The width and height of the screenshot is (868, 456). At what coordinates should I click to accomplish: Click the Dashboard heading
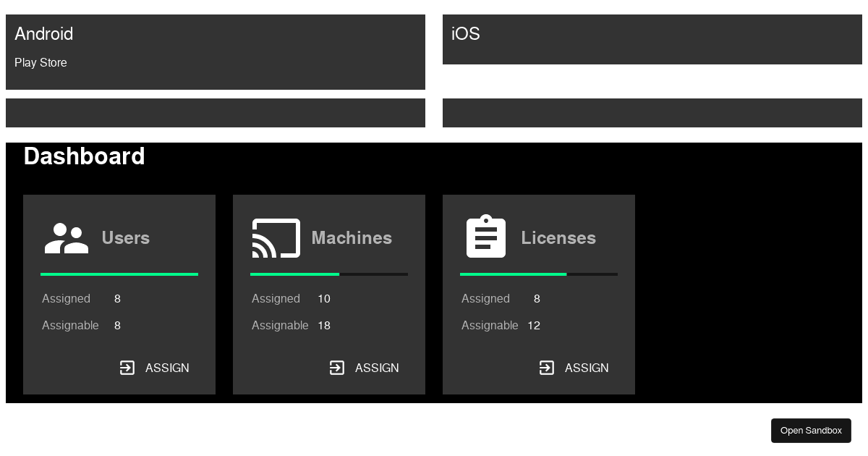[84, 156]
